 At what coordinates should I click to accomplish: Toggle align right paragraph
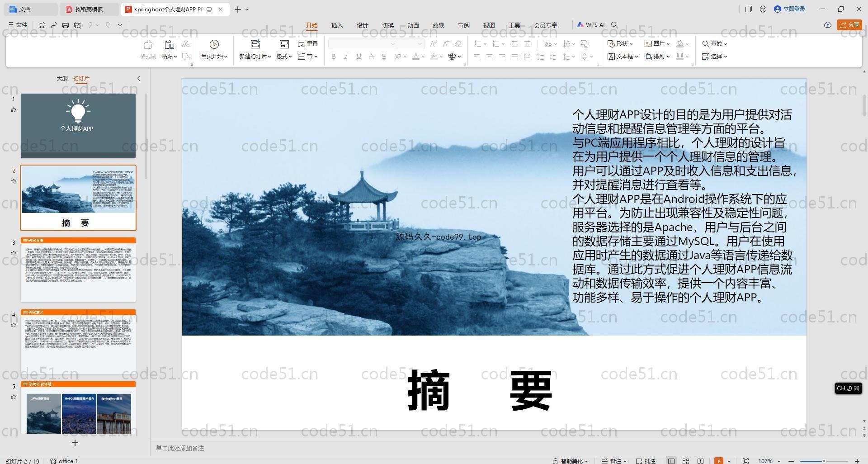click(x=502, y=57)
